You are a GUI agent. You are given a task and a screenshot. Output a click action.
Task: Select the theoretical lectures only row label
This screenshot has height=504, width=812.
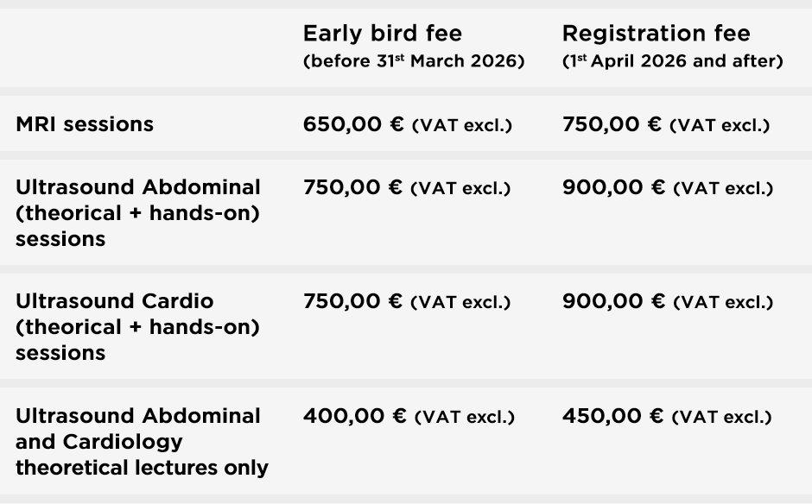coord(142,442)
